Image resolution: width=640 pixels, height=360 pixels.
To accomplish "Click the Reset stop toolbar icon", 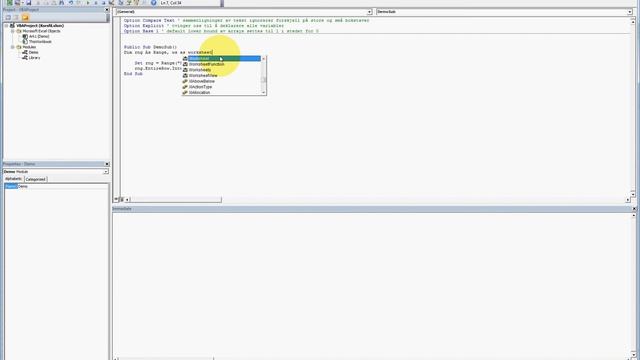I will pos(103,2).
